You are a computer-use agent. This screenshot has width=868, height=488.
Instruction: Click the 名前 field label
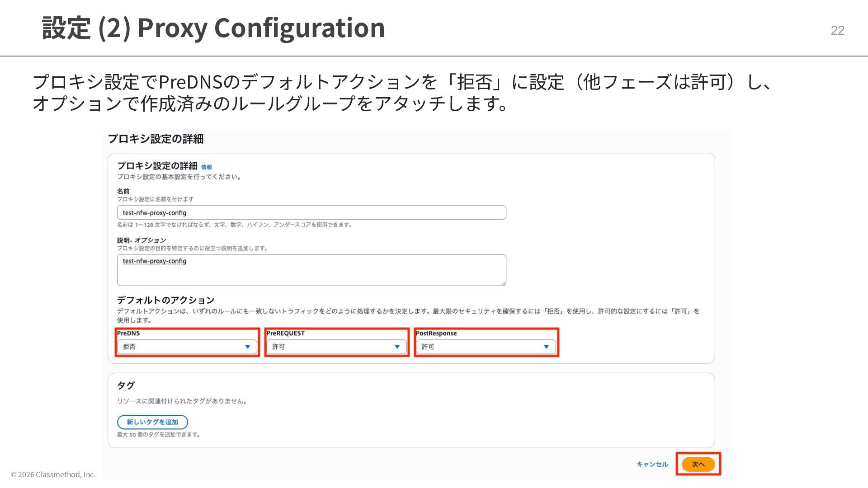point(123,191)
